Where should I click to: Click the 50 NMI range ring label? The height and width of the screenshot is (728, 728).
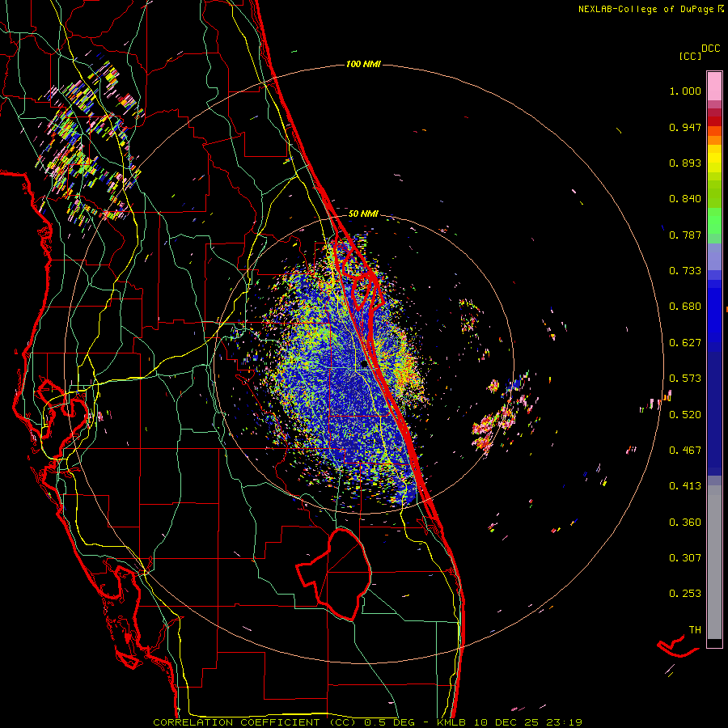(363, 214)
